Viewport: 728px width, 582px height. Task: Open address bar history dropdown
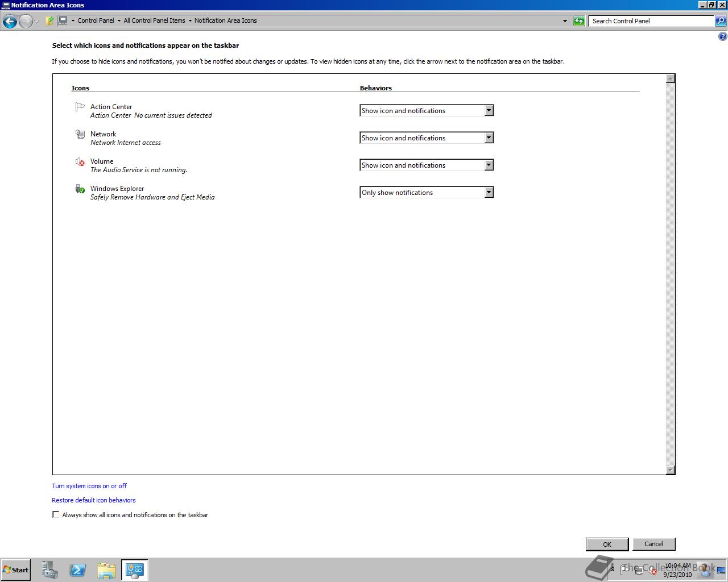pyautogui.click(x=565, y=21)
